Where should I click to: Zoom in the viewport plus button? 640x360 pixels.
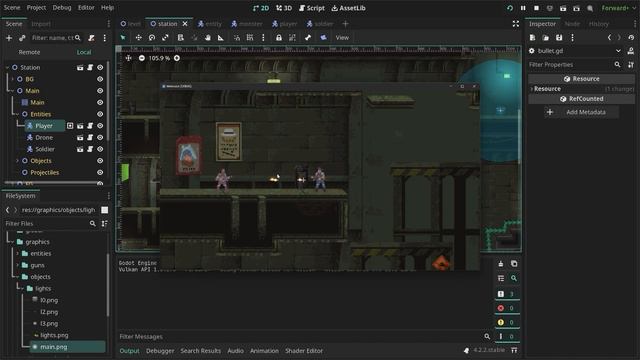pos(177,58)
